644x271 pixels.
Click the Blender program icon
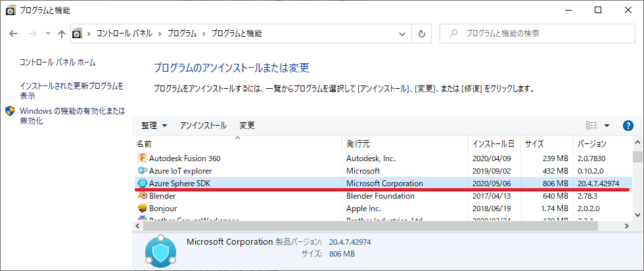click(x=143, y=196)
